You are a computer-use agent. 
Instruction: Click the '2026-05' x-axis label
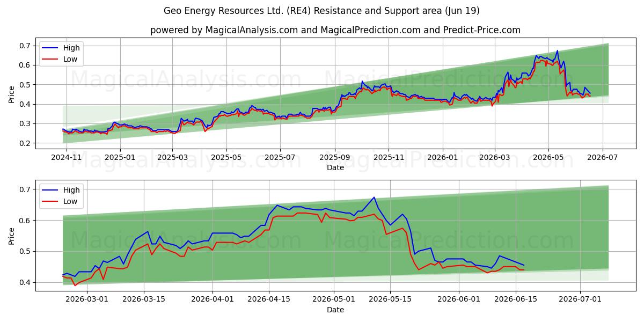(548, 158)
